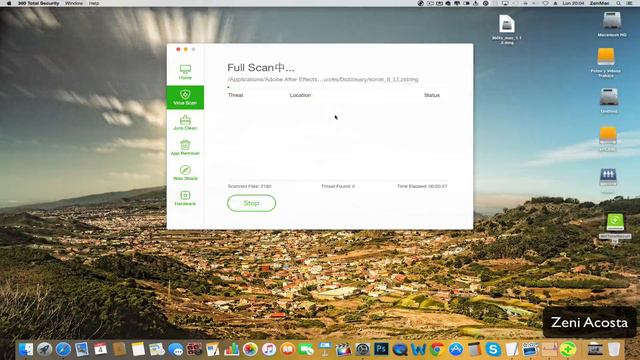Minimize the 360 Total Security window

[x=186, y=49]
